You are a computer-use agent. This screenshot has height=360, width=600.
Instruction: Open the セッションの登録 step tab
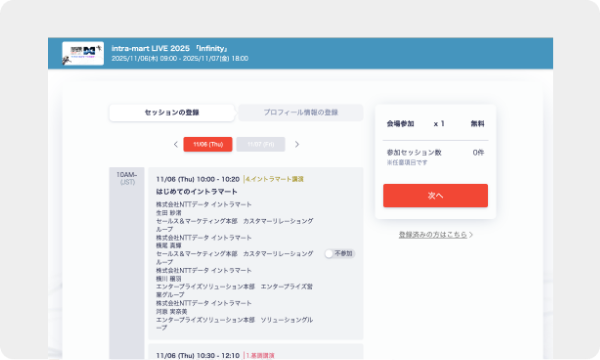click(172, 112)
